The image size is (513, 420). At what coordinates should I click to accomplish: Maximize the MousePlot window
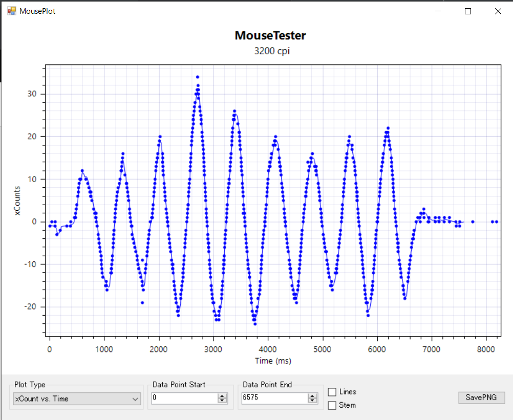tap(468, 11)
